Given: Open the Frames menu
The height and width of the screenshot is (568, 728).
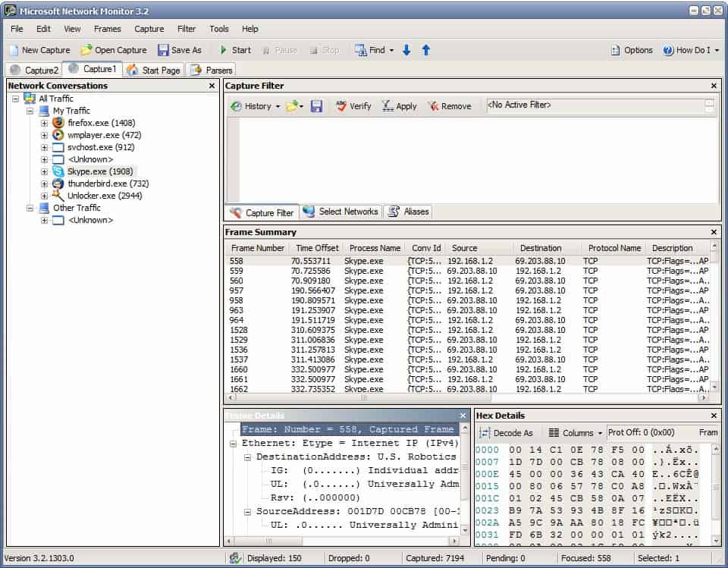Looking at the screenshot, I should click(107, 29).
